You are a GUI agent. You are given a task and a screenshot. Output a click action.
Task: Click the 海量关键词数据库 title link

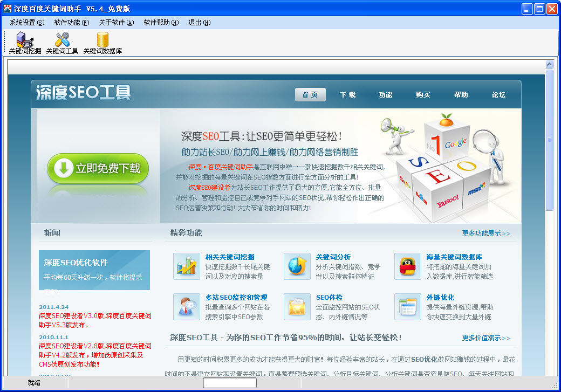(454, 257)
